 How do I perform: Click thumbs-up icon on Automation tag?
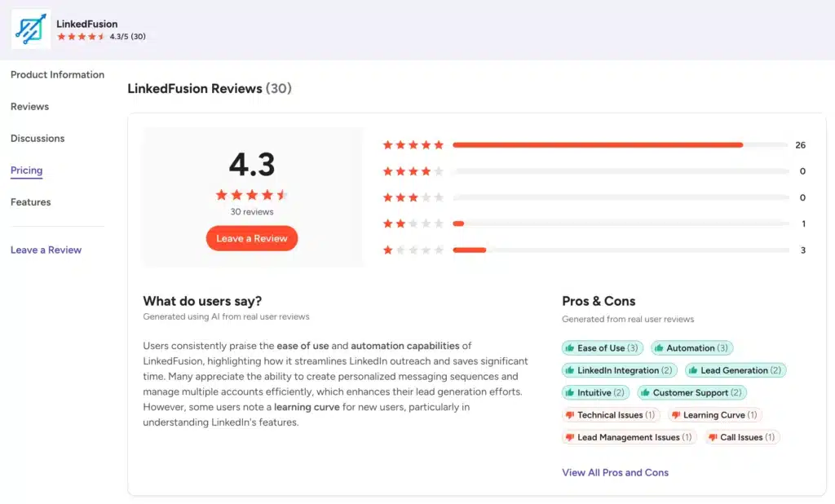659,348
